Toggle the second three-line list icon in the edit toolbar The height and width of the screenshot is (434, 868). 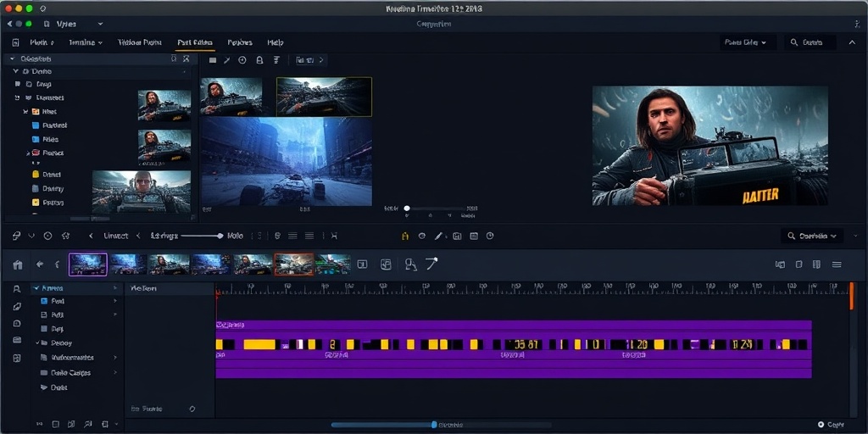point(309,236)
